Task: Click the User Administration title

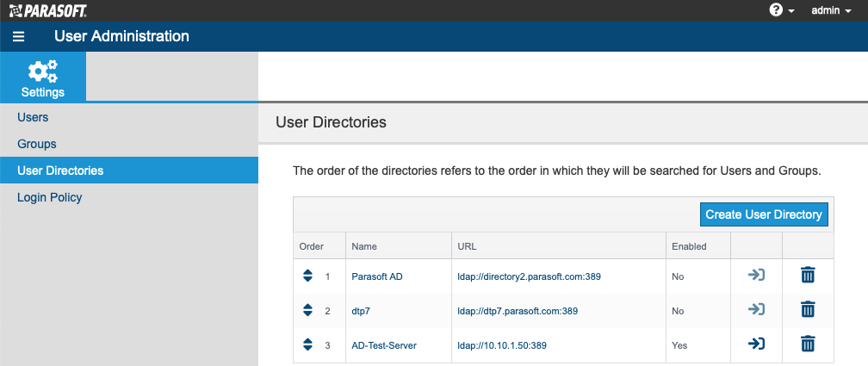Action: coord(121,36)
